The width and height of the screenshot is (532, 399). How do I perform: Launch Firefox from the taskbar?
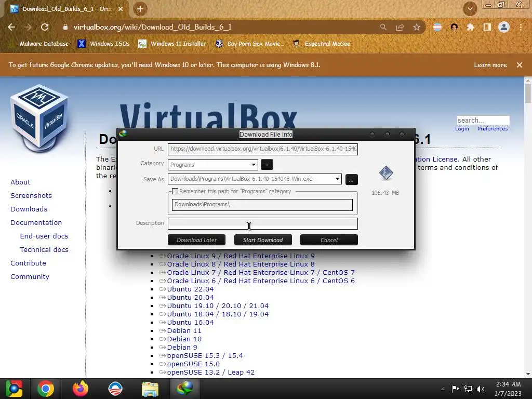point(81,389)
